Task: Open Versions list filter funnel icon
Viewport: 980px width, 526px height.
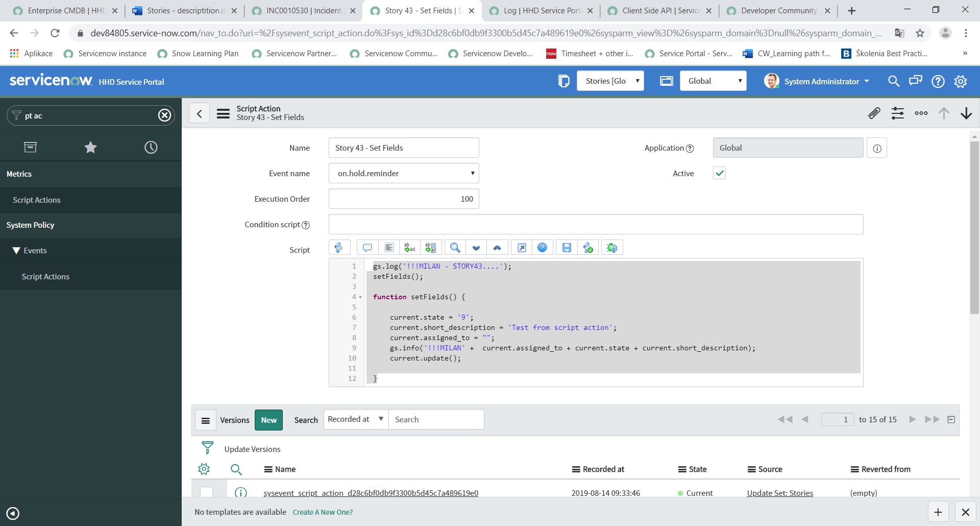Action: tap(207, 448)
